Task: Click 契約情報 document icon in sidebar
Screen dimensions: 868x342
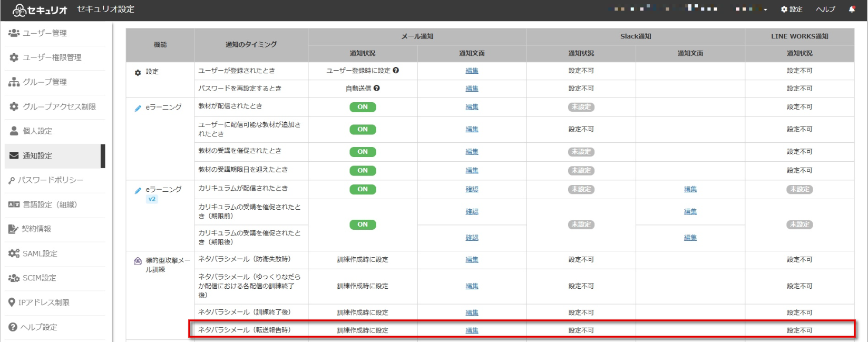Action: [x=13, y=229]
